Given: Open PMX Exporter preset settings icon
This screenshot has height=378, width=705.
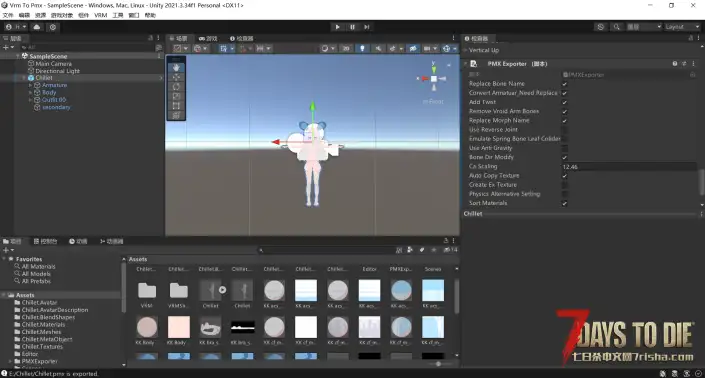Looking at the screenshot, I should coord(684,64).
